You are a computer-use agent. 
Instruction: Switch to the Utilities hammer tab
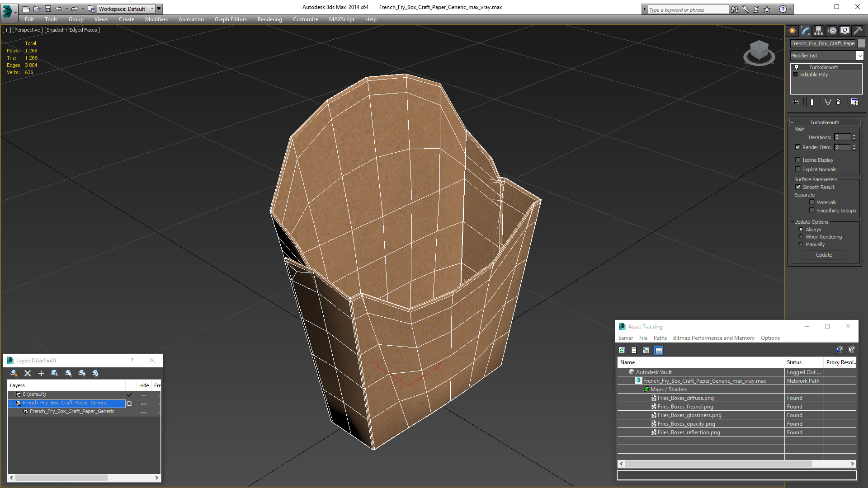pos(858,31)
